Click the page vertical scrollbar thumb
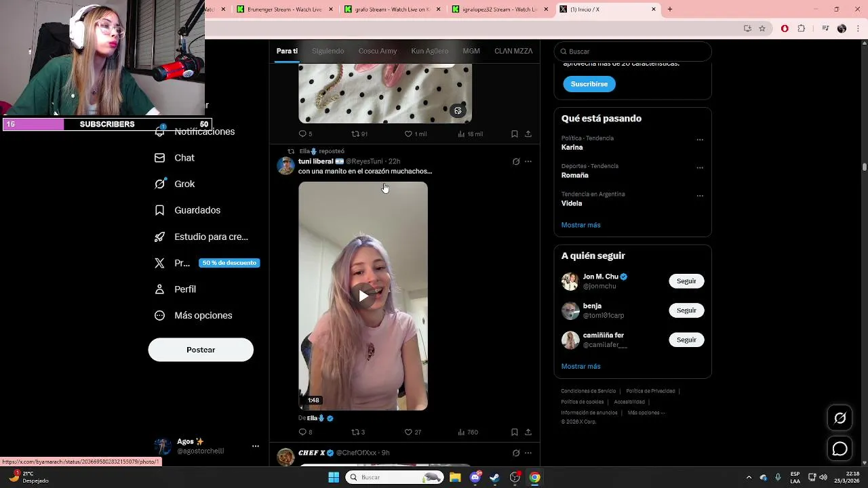This screenshot has height=488, width=868. point(865,167)
